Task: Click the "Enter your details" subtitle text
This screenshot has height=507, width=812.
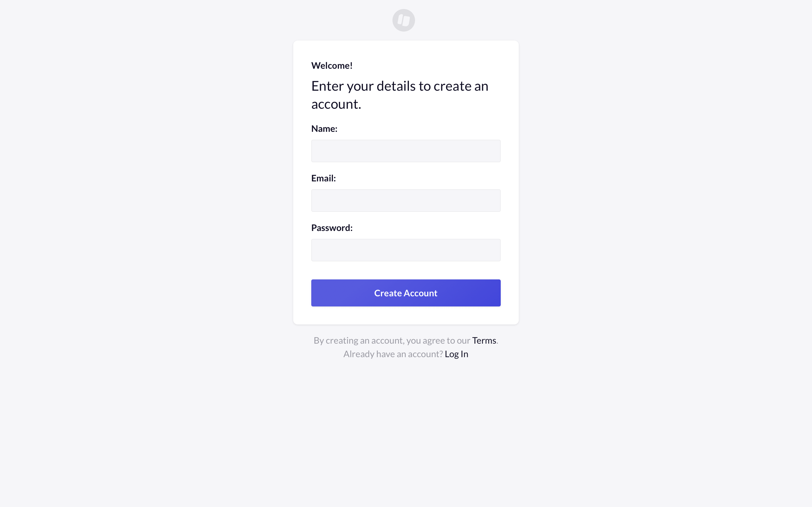Action: point(400,95)
